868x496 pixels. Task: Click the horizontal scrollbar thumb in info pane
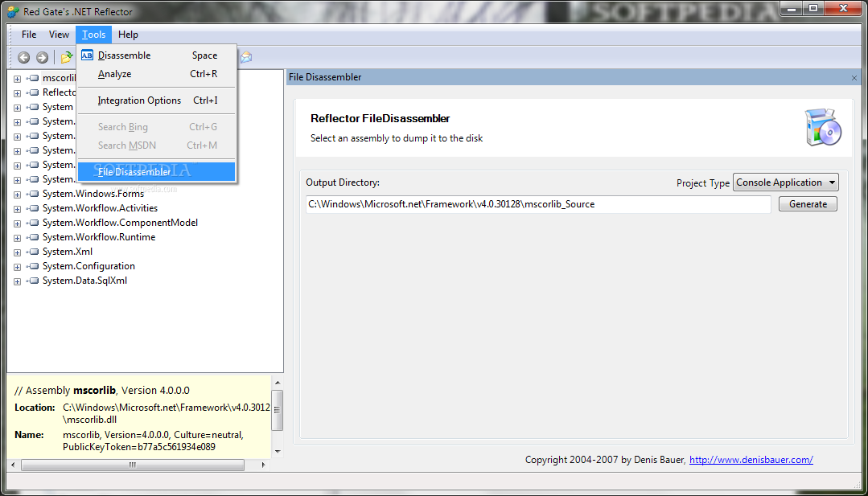[132, 465]
